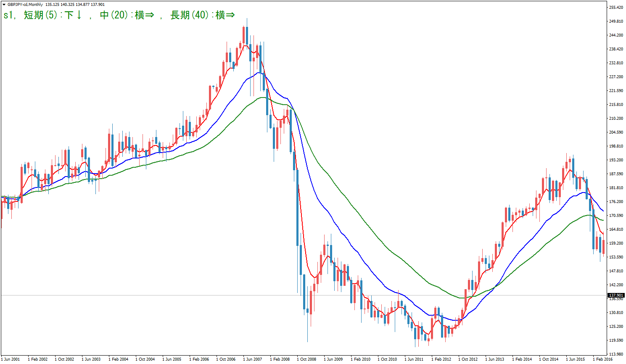Click the 中(20):横⇒ indicator label
Screen dimensions: 626x364
[x=127, y=15]
